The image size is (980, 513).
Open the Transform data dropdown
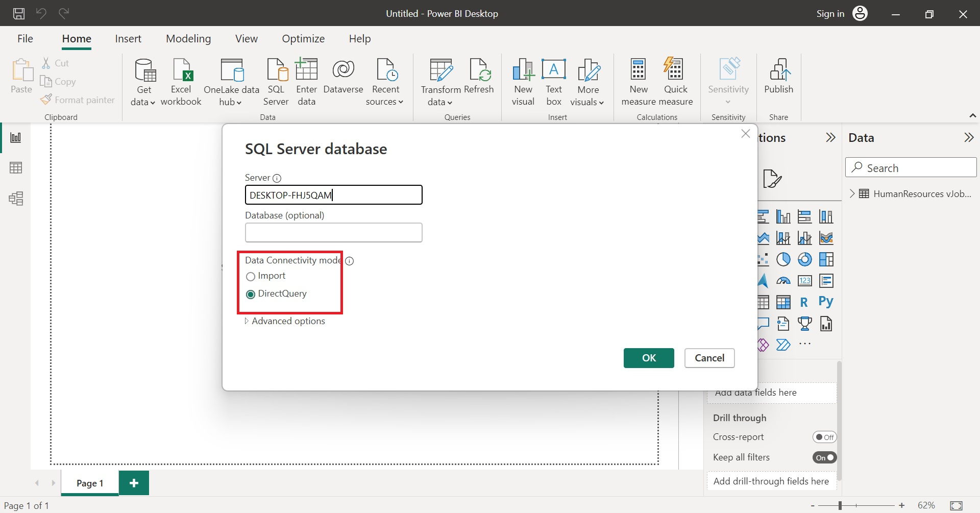point(440,82)
